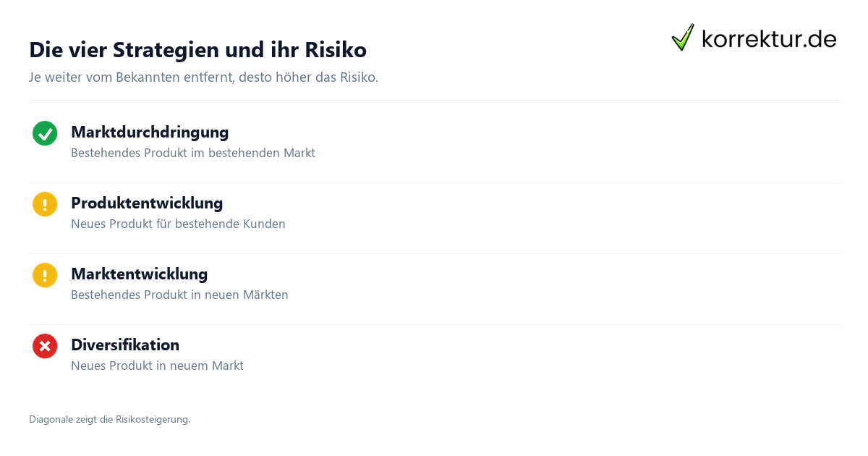This screenshot has height=456, width=868.
Task: Select the Diversifikation heading
Action: point(125,345)
